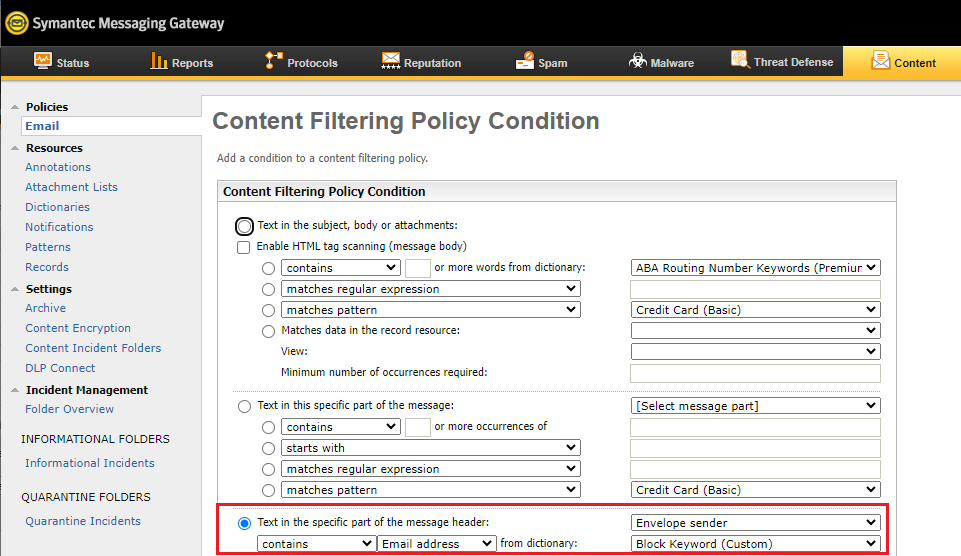This screenshot has height=556, width=961.
Task: Click the Minimum number of occurrences field
Action: point(755,373)
